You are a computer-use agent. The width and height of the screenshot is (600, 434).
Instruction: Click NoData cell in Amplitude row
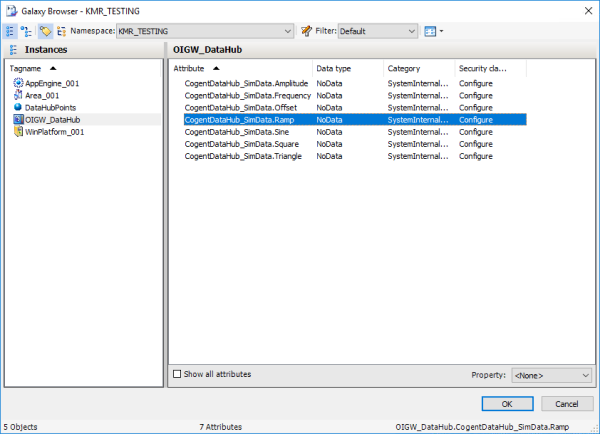(329, 83)
